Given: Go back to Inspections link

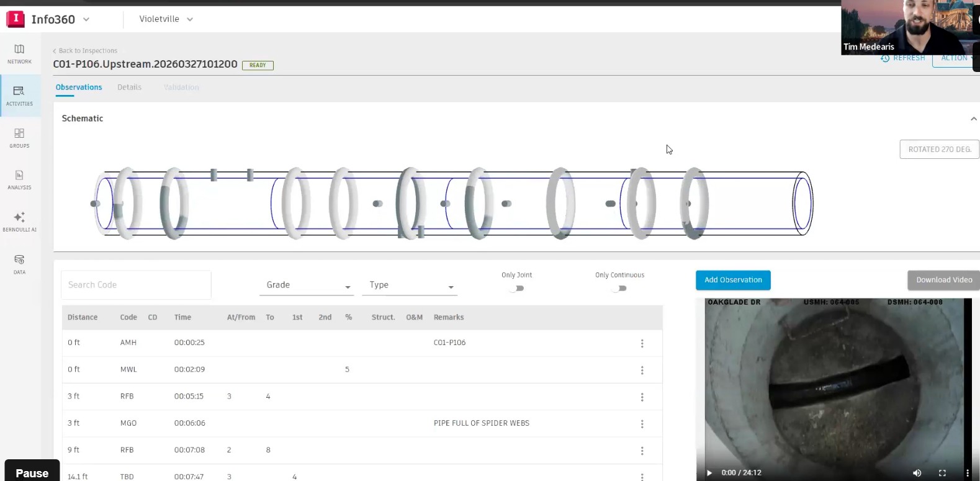Looking at the screenshot, I should click(x=86, y=51).
